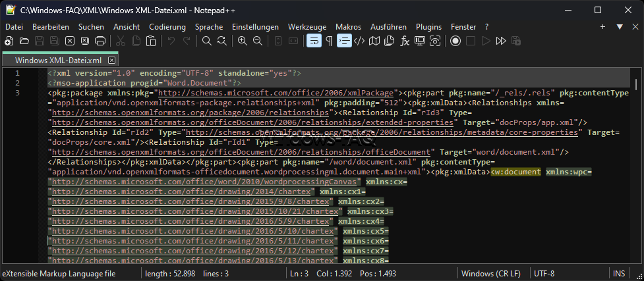Viewport: 644px width, 281px height.
Task: Close the Windows XML-Datei.xml tab
Action: coord(111,61)
